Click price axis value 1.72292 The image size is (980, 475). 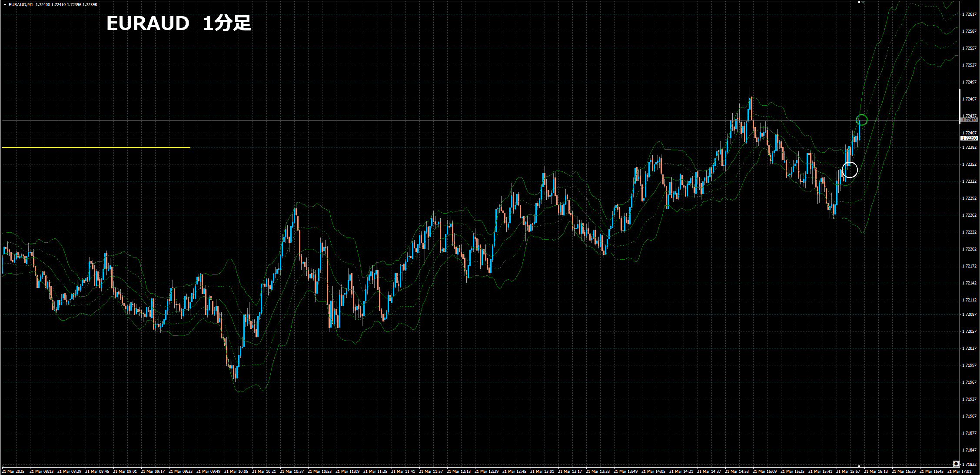(x=969, y=198)
